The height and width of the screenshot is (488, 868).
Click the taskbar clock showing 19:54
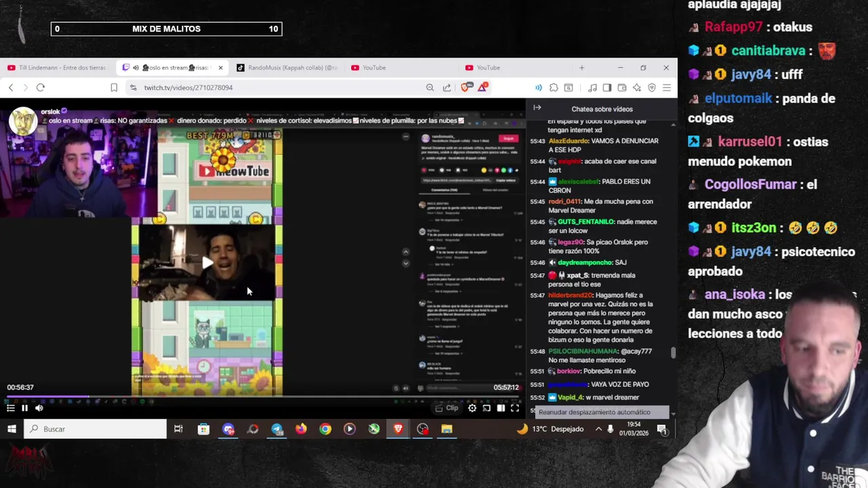(633, 429)
